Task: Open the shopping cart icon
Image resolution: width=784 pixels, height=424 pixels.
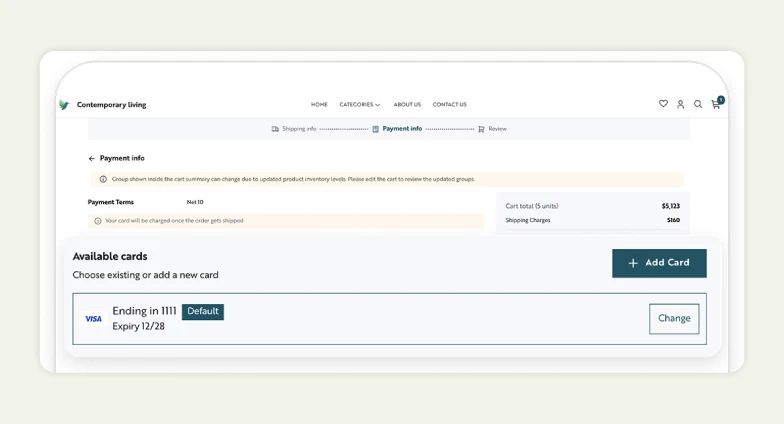Action: coord(716,104)
